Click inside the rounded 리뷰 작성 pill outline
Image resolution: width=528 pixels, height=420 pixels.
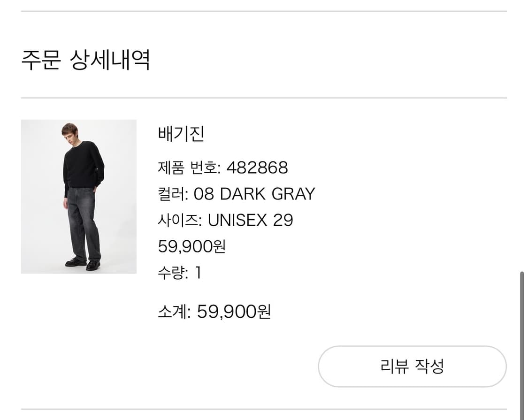pyautogui.click(x=413, y=367)
